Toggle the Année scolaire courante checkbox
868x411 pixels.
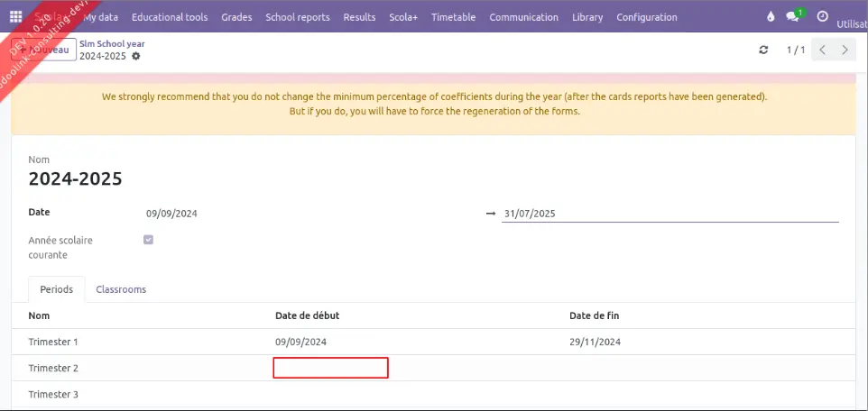[x=148, y=240]
